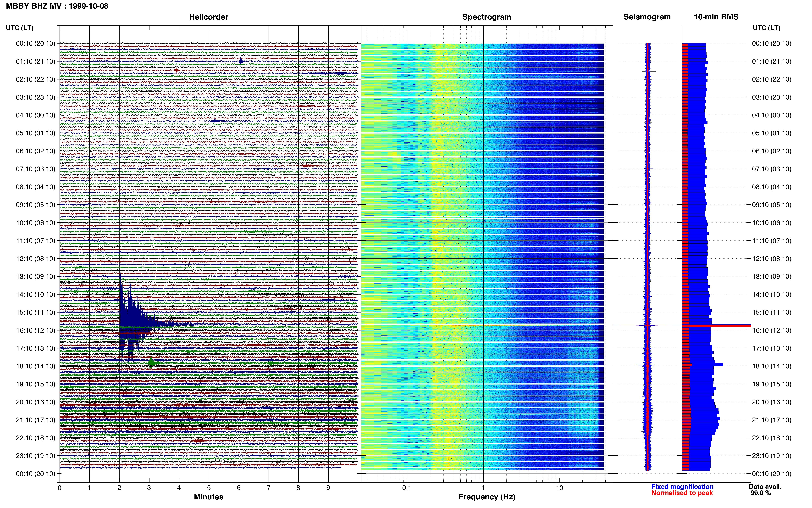Click the seismogram spike near 18:10

point(647,364)
